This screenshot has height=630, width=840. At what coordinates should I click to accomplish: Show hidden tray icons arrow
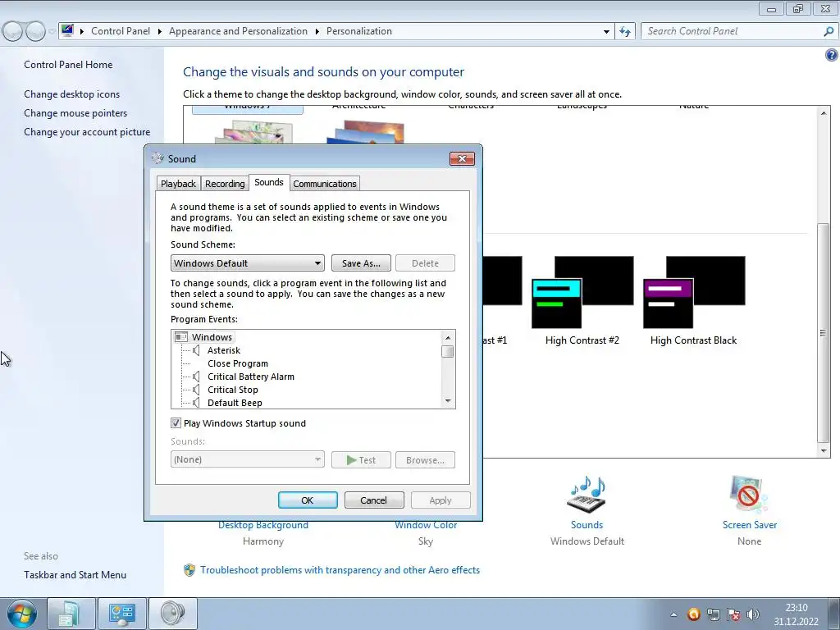[x=673, y=614]
